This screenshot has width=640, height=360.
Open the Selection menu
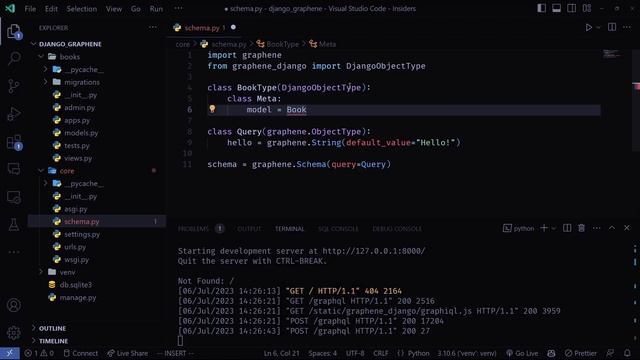(82, 9)
